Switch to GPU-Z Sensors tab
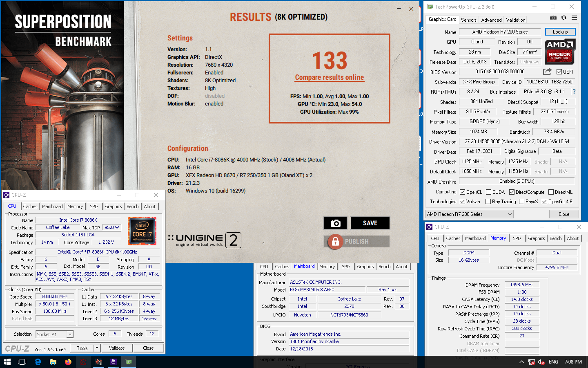This screenshot has width=588, height=368. click(x=469, y=20)
